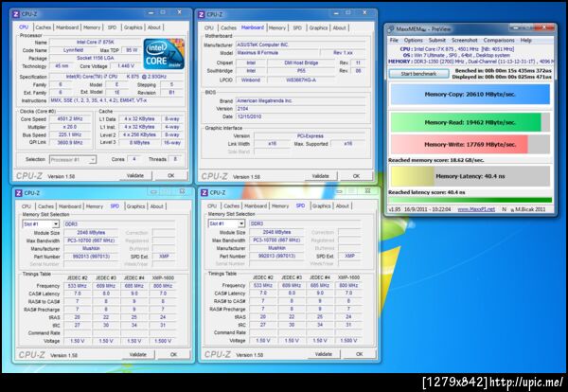Image resolution: width=568 pixels, height=392 pixels.
Task: Click the Z title icon of the CPU-tab CPU-Z window
Action: click(x=16, y=14)
